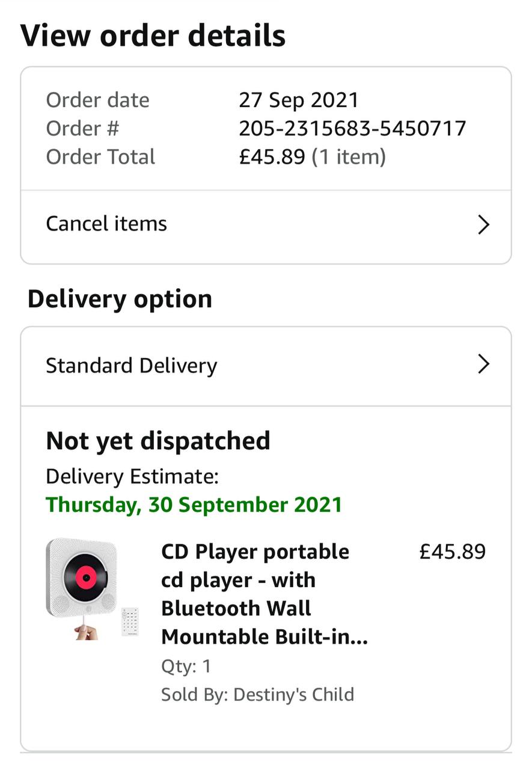
Task: Click the Delivery Estimate: label
Action: point(132,476)
